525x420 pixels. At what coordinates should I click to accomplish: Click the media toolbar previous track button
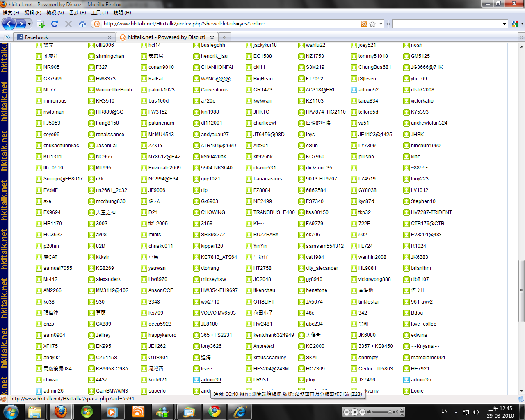pyautogui.click(x=347, y=412)
